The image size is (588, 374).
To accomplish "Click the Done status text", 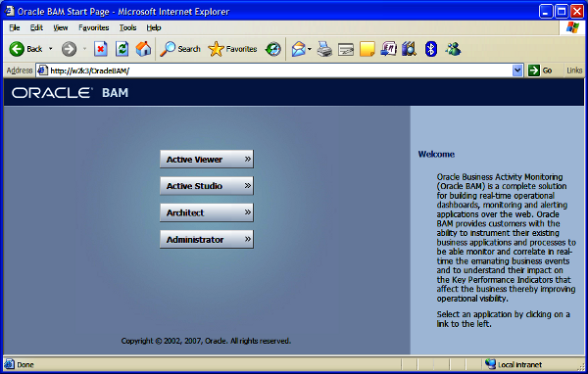I will [25, 364].
